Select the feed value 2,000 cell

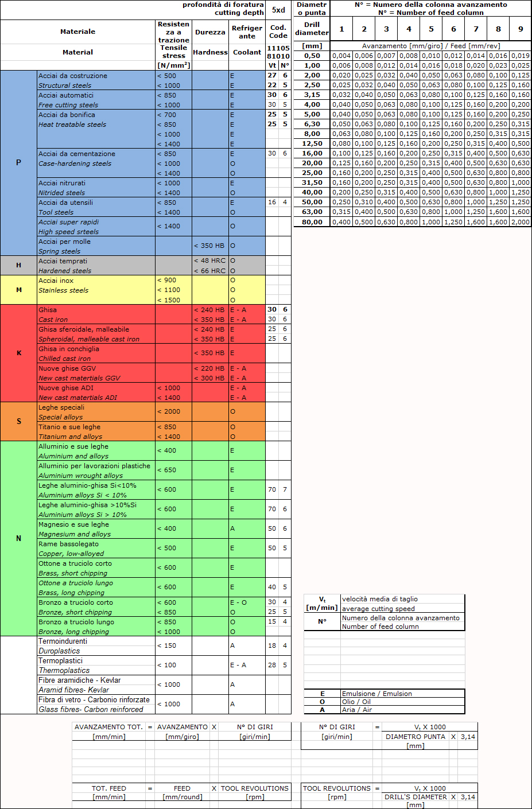521,222
